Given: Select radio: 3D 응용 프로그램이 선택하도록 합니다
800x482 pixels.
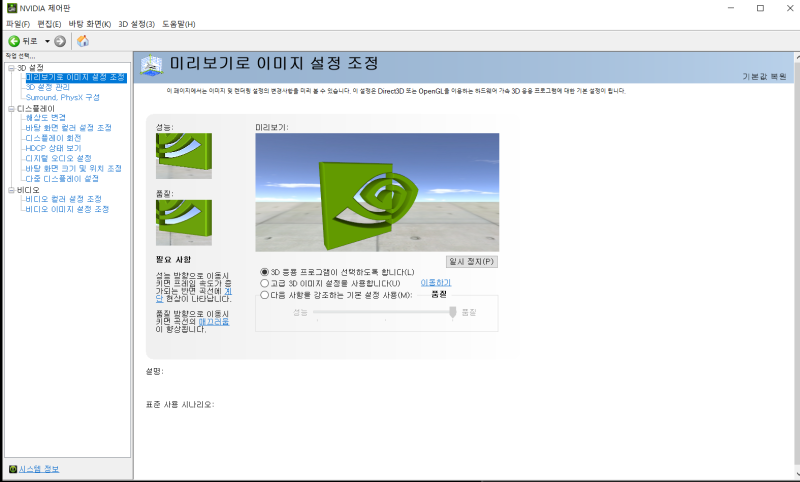Looking at the screenshot, I should pyautogui.click(x=264, y=272).
